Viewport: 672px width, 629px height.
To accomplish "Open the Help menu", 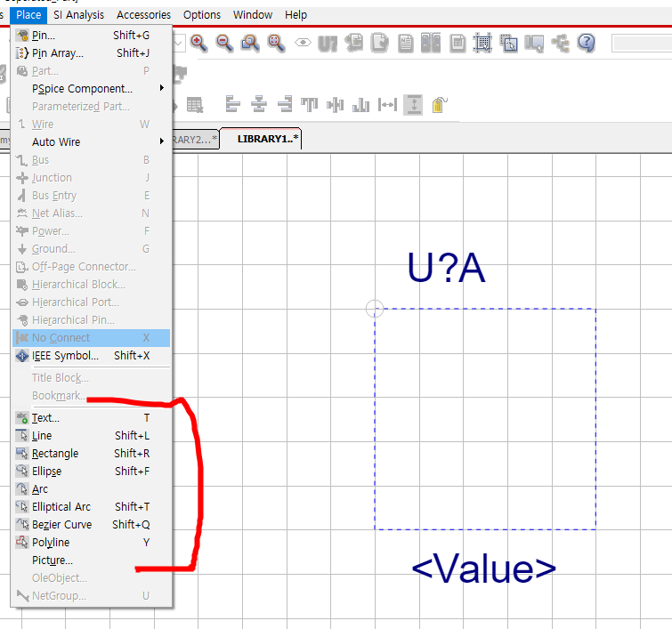I will pos(296,15).
